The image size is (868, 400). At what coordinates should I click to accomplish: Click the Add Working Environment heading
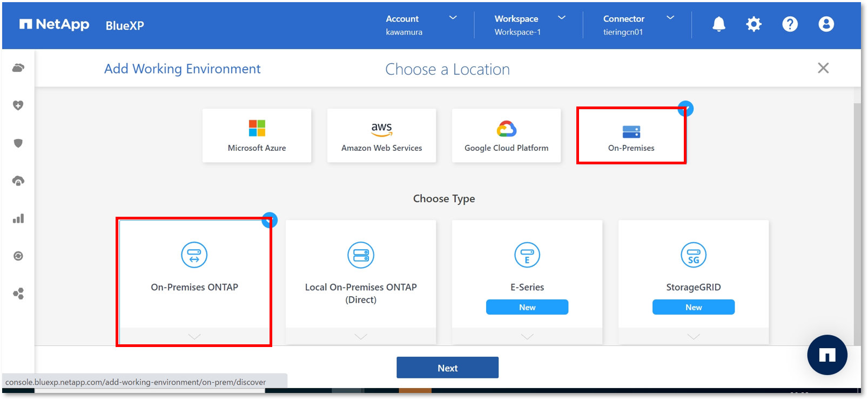(182, 69)
